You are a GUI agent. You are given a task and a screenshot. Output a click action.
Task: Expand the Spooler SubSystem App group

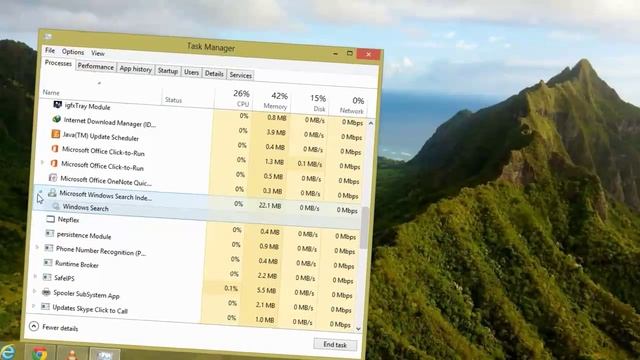pos(34,291)
